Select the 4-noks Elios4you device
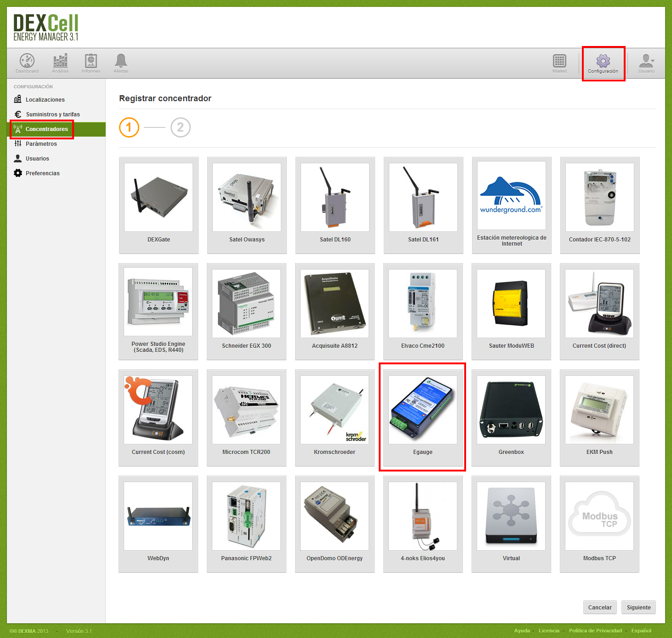Screen dimensions: 672x638 [423, 524]
